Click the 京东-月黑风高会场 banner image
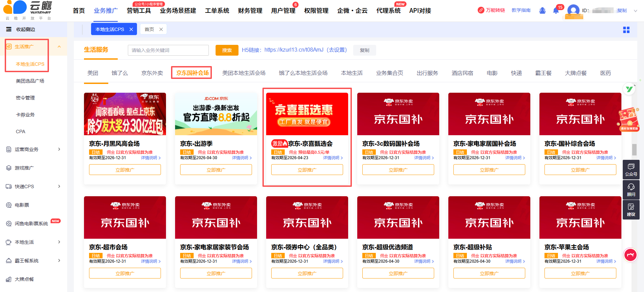Image resolution: width=644 pixels, height=292 pixels. (125, 114)
